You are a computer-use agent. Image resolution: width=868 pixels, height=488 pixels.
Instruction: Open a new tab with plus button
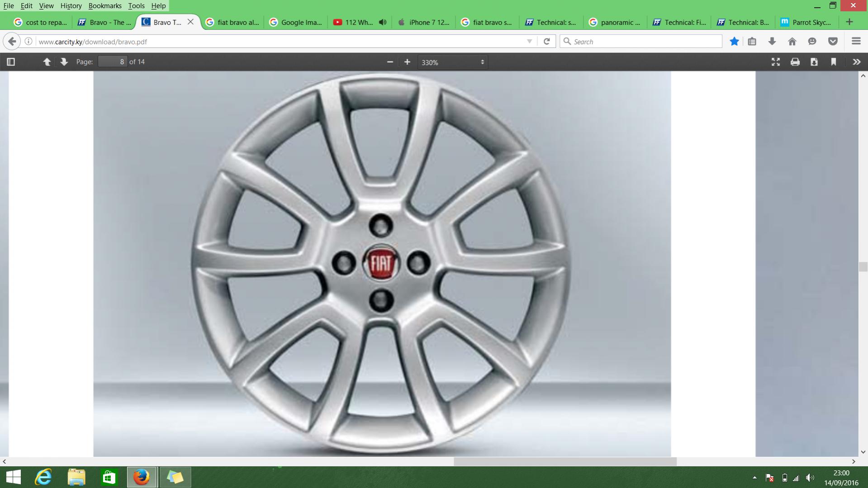point(849,22)
